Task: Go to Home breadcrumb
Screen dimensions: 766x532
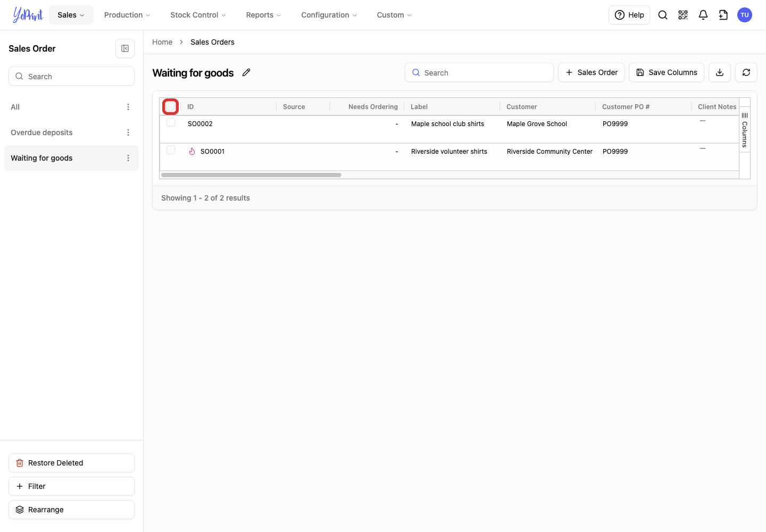Action: click(x=162, y=42)
